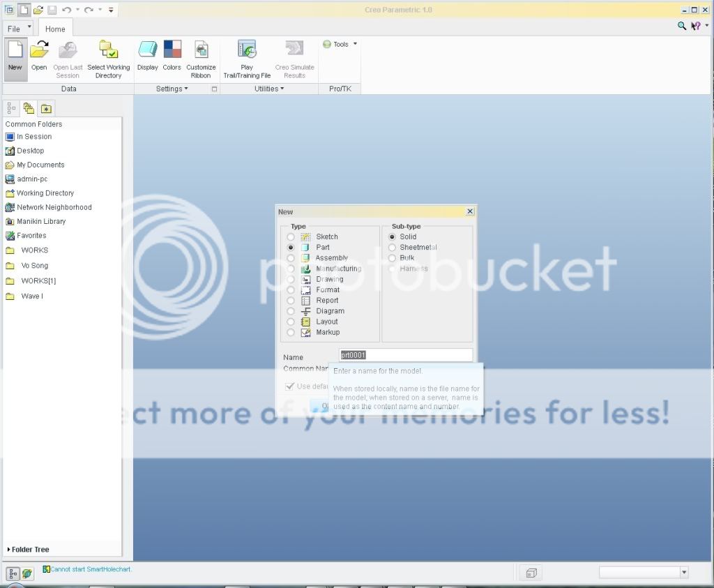Select the Assembly type radio button
714x588 pixels.
[291, 258]
